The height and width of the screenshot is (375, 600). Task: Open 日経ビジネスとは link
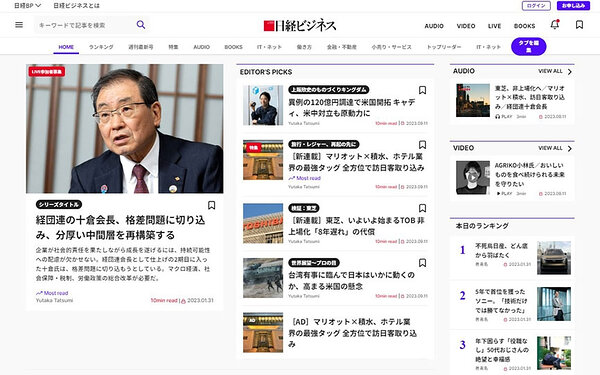click(x=76, y=6)
